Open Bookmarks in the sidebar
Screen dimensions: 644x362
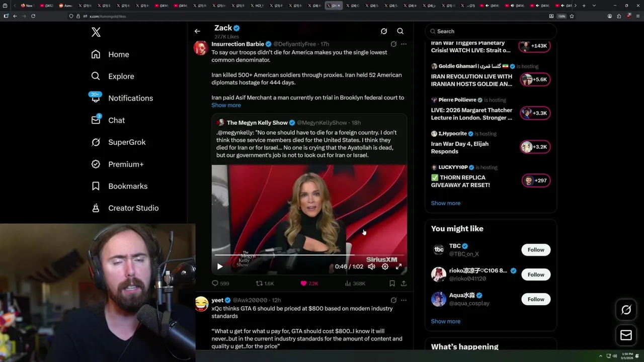coord(119,186)
